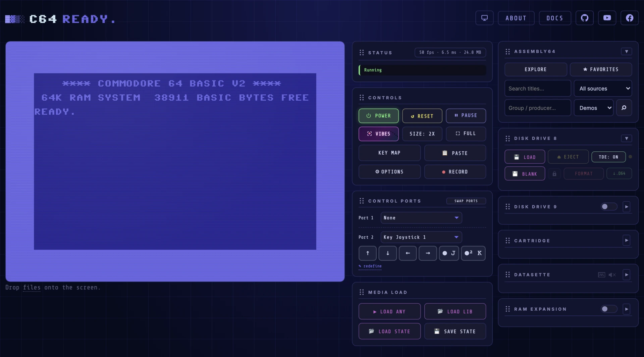Click the joystick right arrow
This screenshot has height=357, width=644.
pos(428,253)
